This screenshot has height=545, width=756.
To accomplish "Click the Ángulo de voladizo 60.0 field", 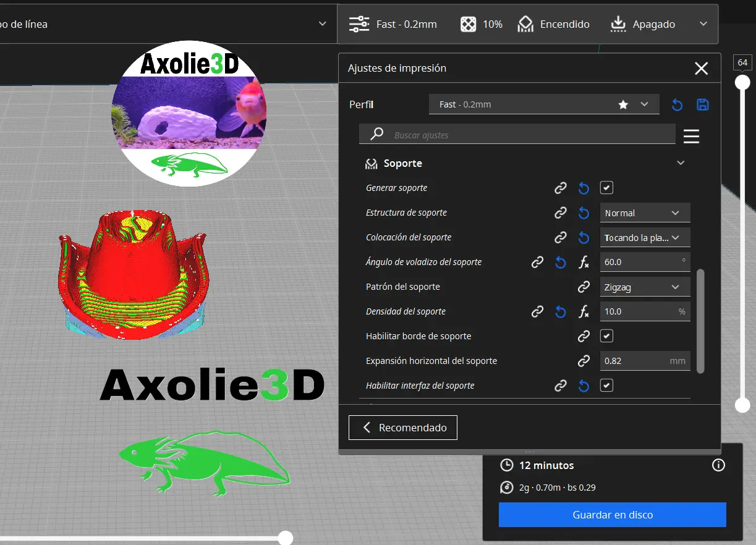I will tap(645, 262).
